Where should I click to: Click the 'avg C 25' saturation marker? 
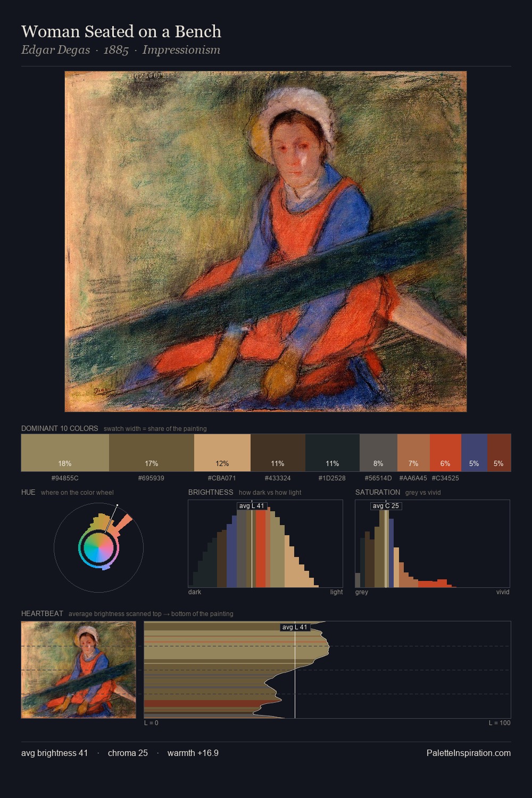386,506
